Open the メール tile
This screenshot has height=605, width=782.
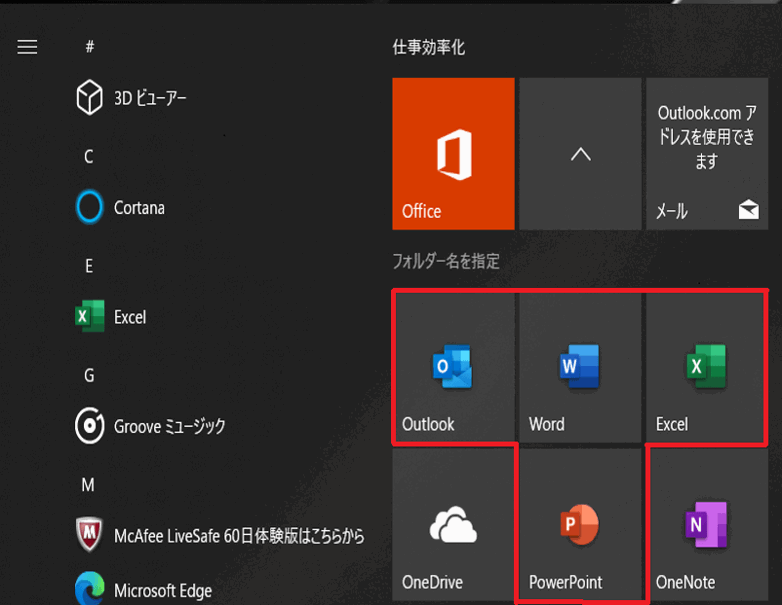707,154
